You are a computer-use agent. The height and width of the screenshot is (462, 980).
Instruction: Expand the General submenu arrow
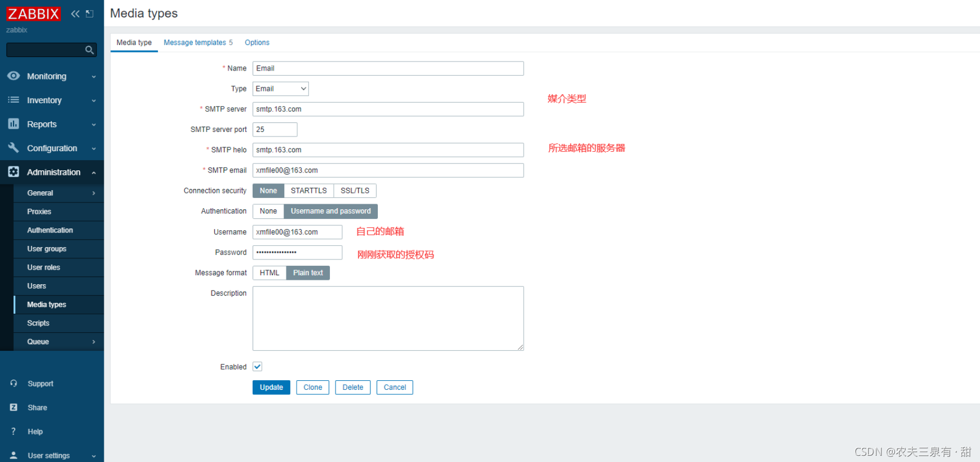pos(94,193)
